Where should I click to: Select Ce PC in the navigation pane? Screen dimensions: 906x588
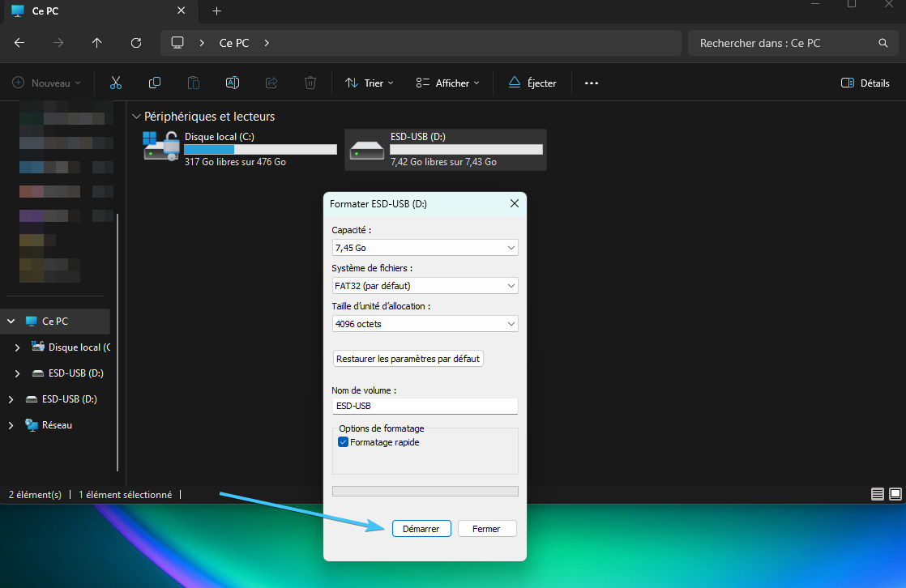point(55,322)
